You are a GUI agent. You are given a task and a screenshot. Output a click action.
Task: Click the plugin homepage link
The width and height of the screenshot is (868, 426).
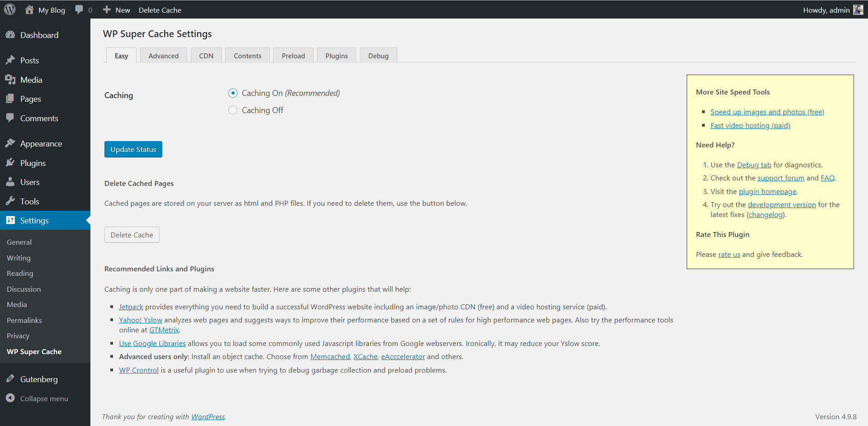(768, 191)
